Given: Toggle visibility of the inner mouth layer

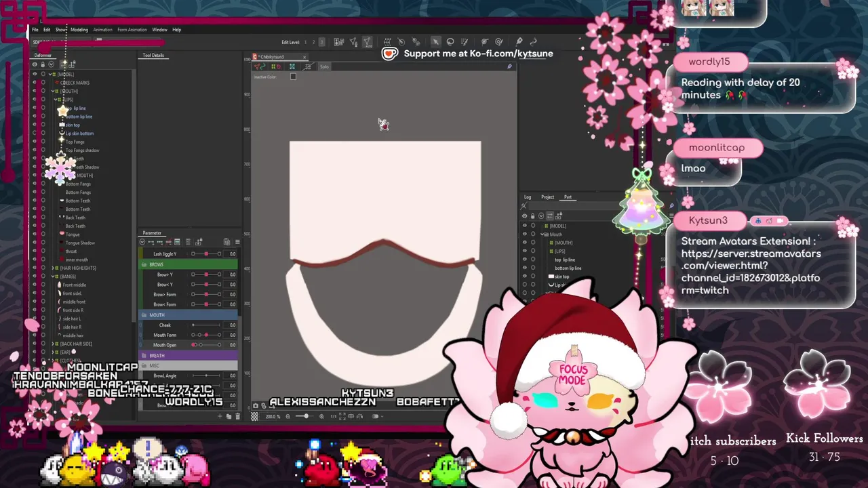Looking at the screenshot, I should [x=35, y=260].
